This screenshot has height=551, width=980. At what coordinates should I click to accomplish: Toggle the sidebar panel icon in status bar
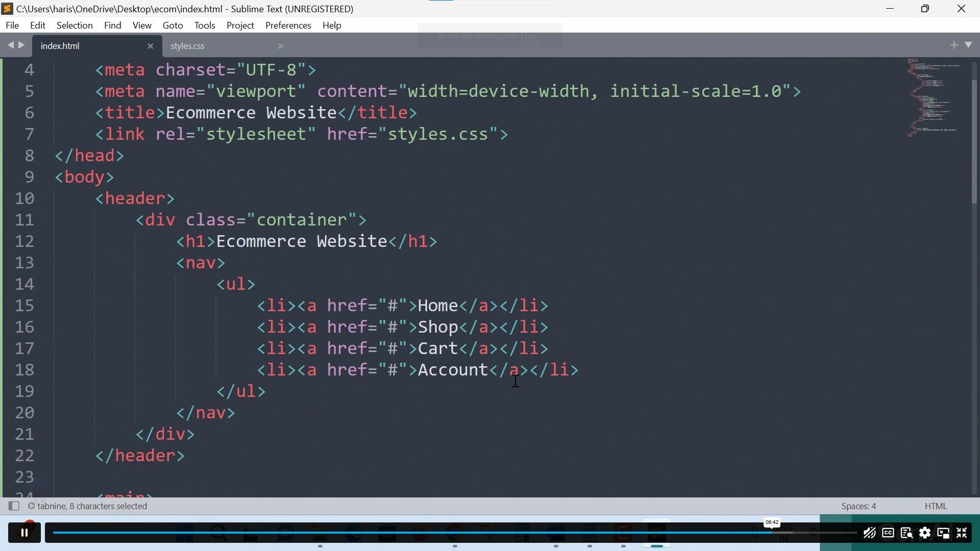[x=14, y=506]
